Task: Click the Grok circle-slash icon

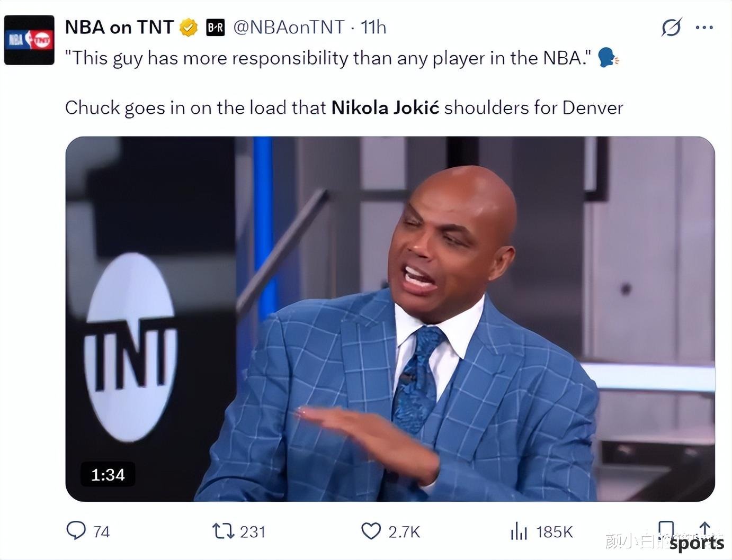Action: tap(671, 27)
